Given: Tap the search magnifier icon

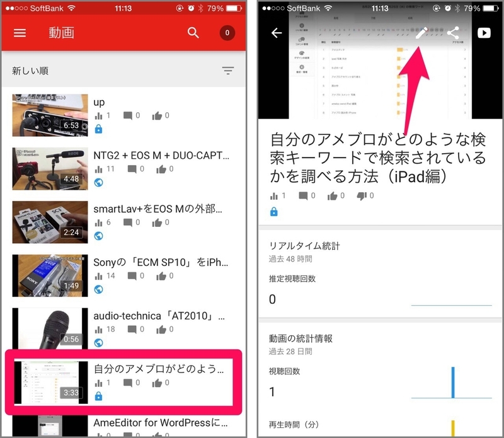Looking at the screenshot, I should (193, 33).
